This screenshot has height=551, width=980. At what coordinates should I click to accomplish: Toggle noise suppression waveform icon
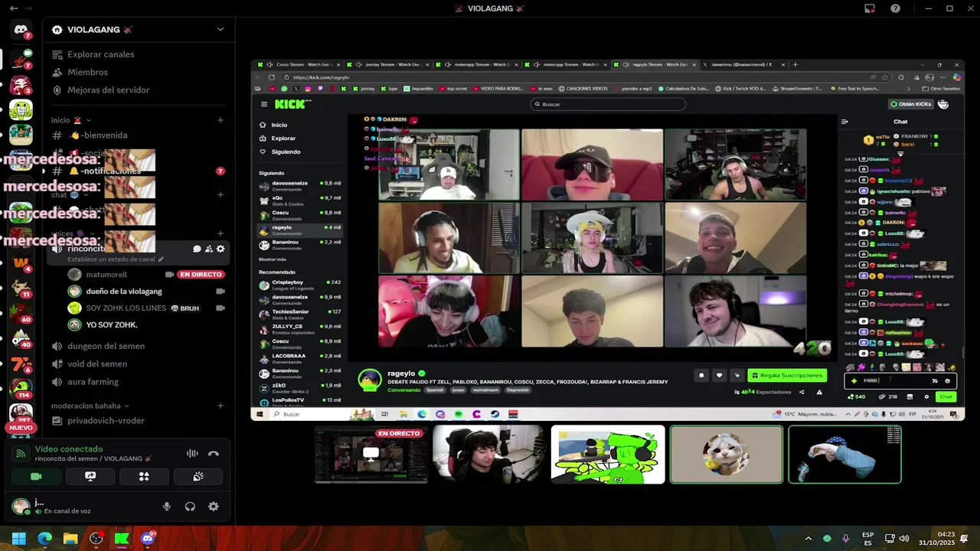[192, 453]
